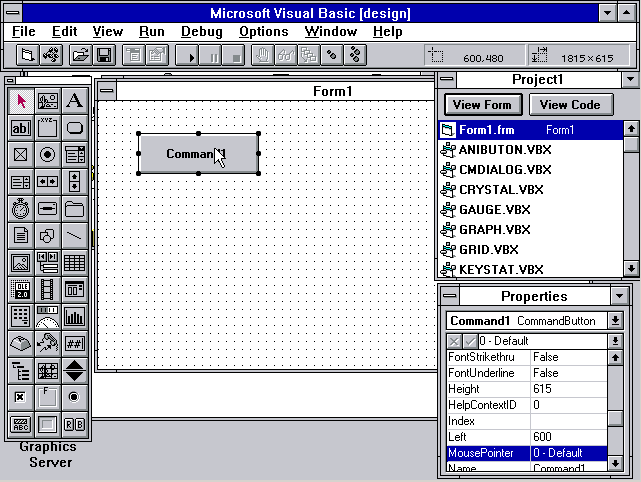
Task: Open the Help menu
Action: click(388, 31)
